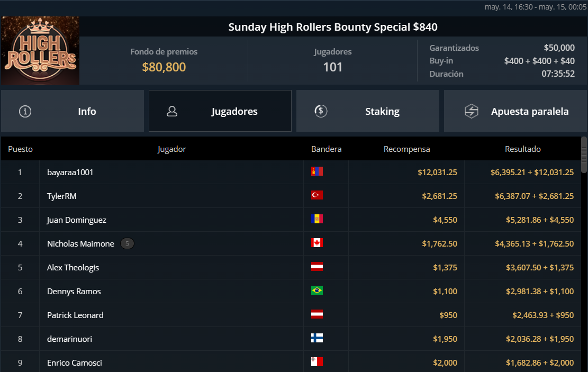The height and width of the screenshot is (372, 588).
Task: Click the Staking dollar coin icon
Action: [x=321, y=111]
